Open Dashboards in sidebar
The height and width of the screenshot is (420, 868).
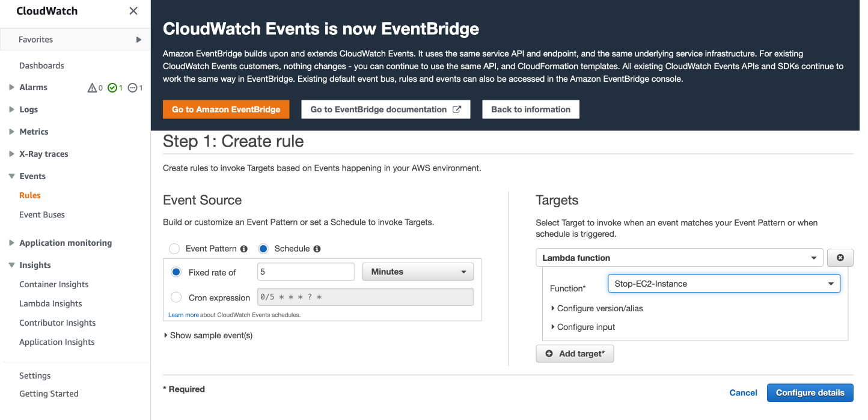tap(41, 65)
